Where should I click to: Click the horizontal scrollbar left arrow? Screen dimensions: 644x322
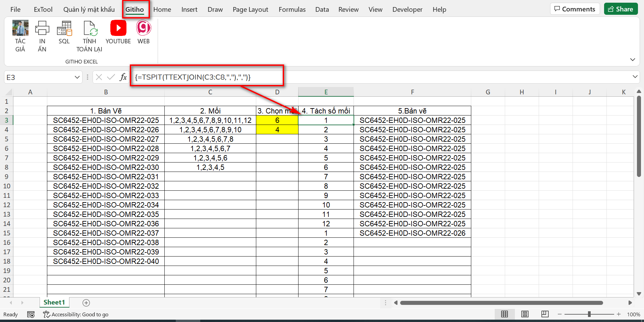point(396,303)
